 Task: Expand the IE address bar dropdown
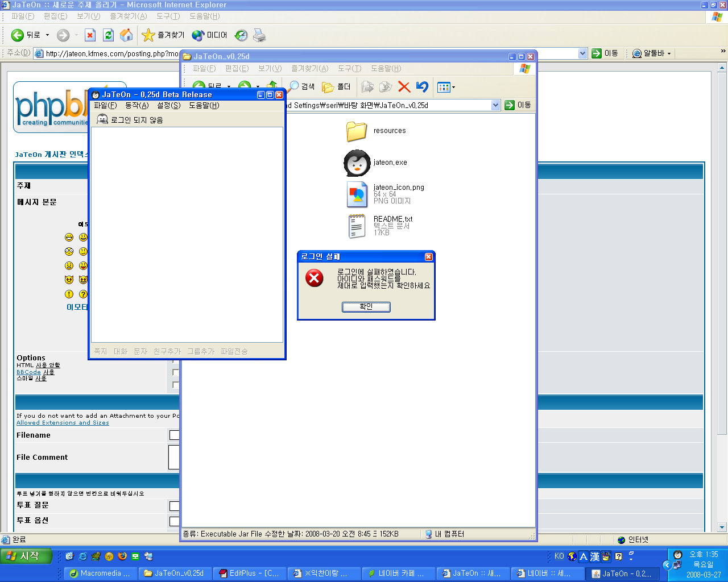pyautogui.click(x=582, y=53)
